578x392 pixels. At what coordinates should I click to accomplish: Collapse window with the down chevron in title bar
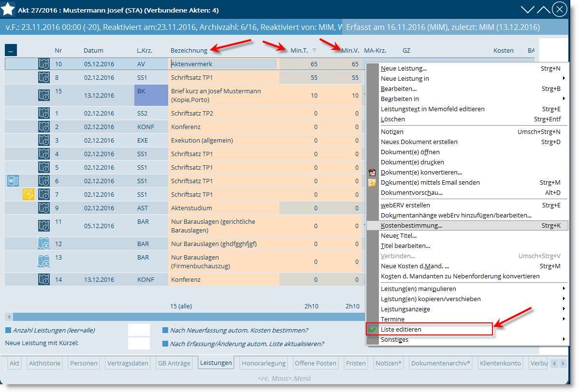(x=528, y=10)
